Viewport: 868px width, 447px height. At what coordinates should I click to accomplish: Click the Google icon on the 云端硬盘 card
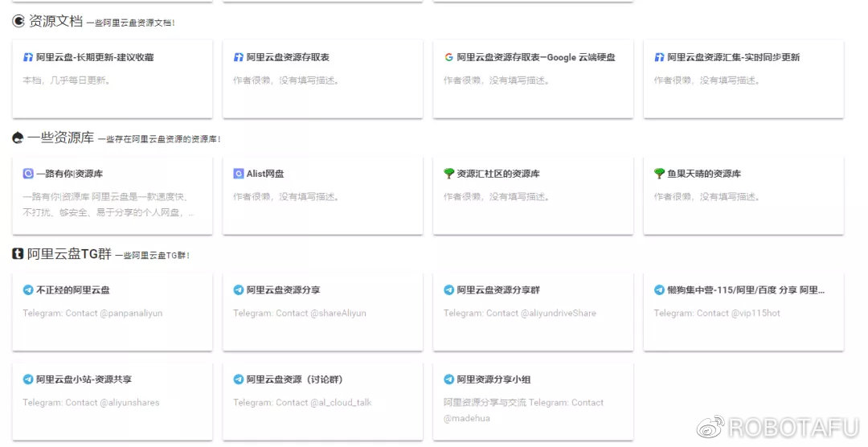click(x=449, y=57)
